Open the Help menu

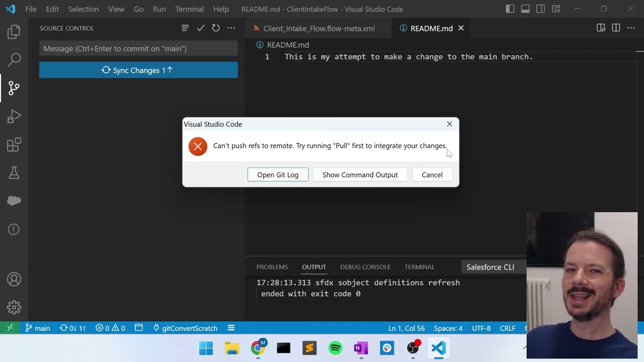pos(221,9)
